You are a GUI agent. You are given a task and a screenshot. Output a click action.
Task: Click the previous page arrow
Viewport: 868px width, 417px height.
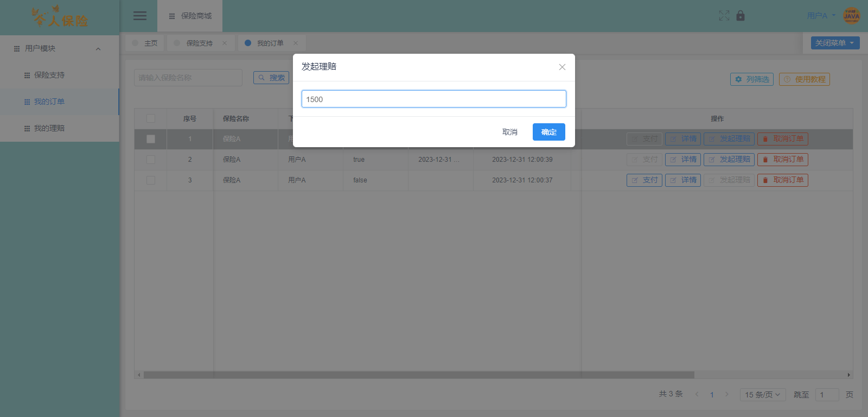(697, 395)
